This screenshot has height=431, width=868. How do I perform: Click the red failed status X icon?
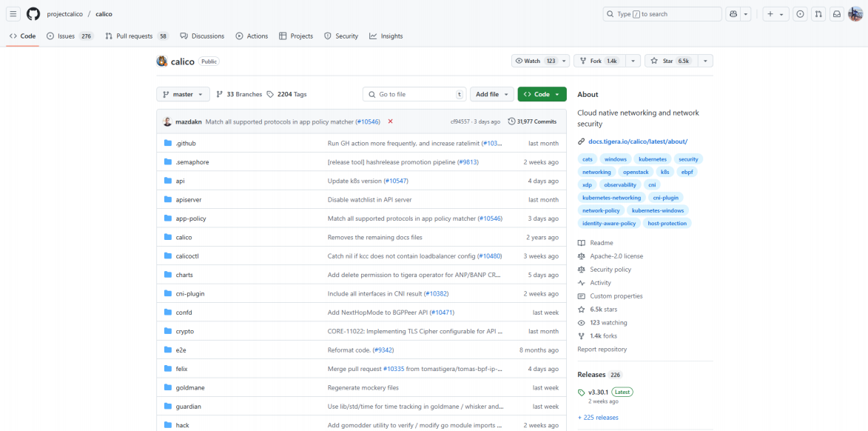click(x=390, y=121)
